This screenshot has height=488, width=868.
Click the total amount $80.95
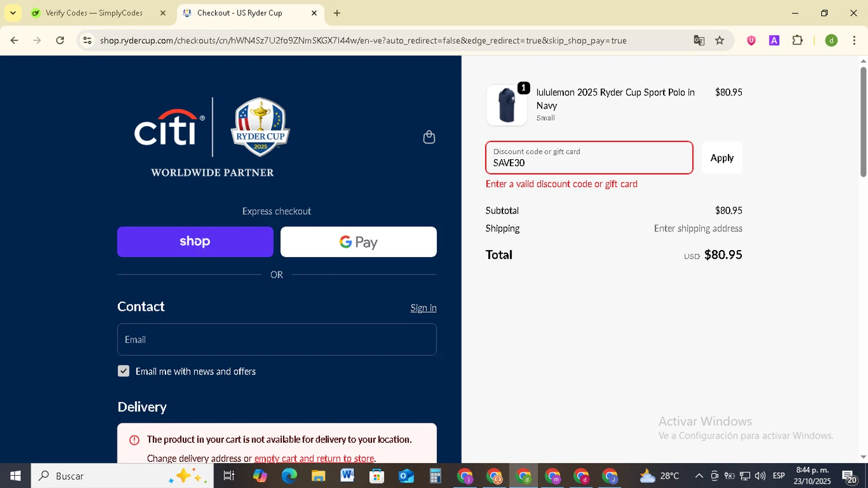click(723, 255)
